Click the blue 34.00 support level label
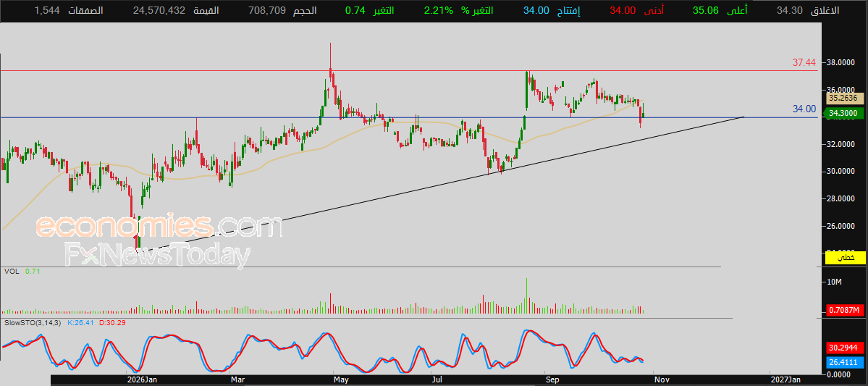The width and height of the screenshot is (868, 386). 804,109
